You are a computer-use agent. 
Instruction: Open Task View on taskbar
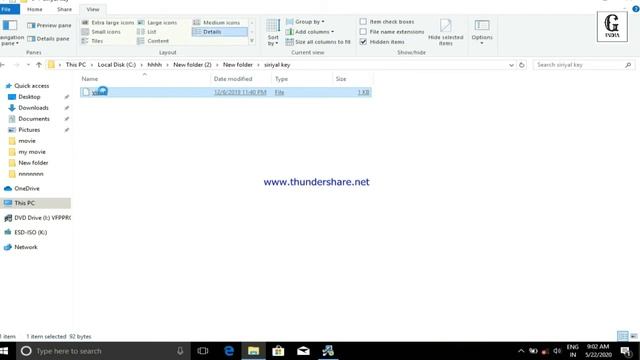tap(202, 351)
